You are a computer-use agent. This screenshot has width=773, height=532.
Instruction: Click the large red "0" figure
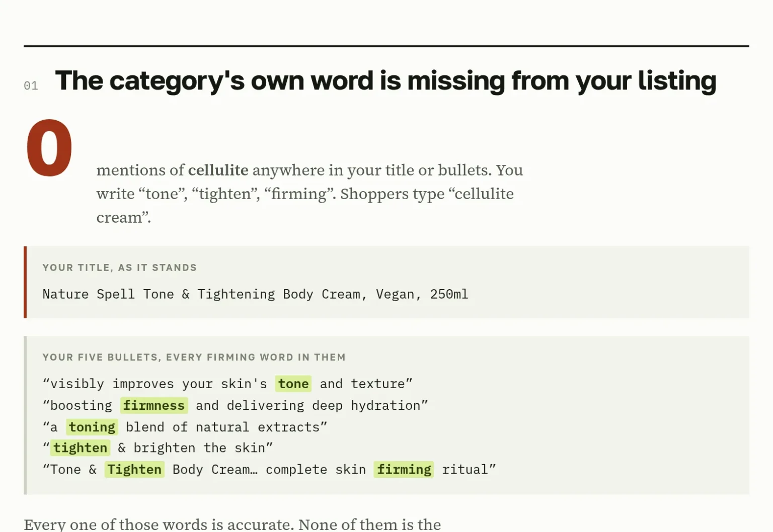[x=49, y=148]
